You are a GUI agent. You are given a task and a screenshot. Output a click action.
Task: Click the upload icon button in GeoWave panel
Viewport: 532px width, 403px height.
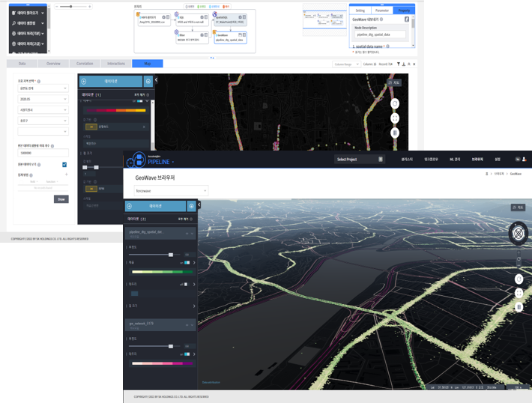coord(191,206)
